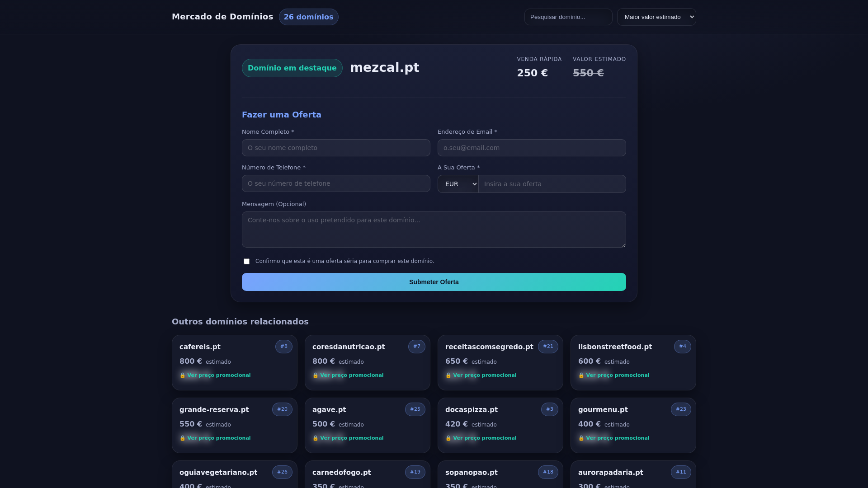Screen dimensions: 868x488
Task: Open the 'Maior valor estimado' sort dropdown
Action: [656, 17]
